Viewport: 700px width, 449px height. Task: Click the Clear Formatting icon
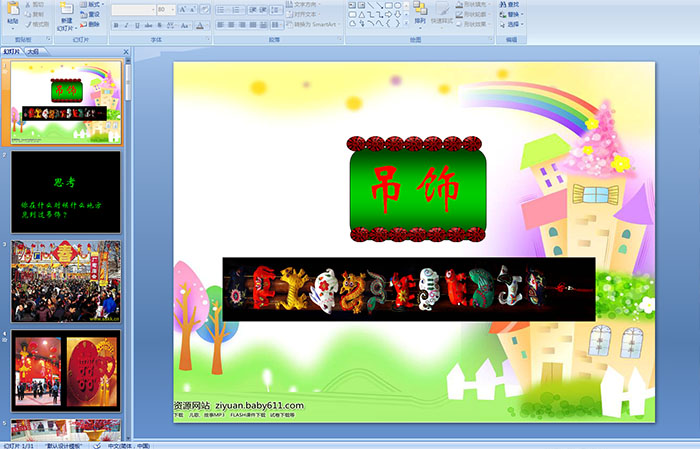point(205,9)
